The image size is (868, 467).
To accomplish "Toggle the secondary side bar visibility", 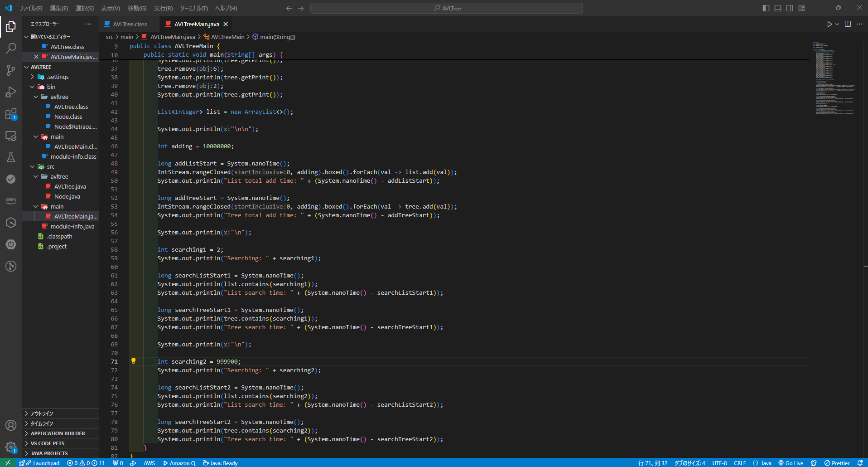I will (x=790, y=8).
